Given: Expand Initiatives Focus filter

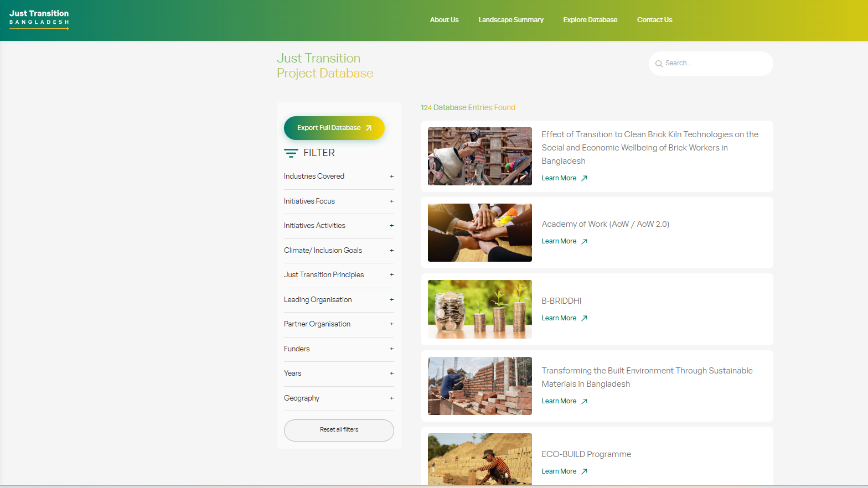Looking at the screenshot, I should point(339,201).
